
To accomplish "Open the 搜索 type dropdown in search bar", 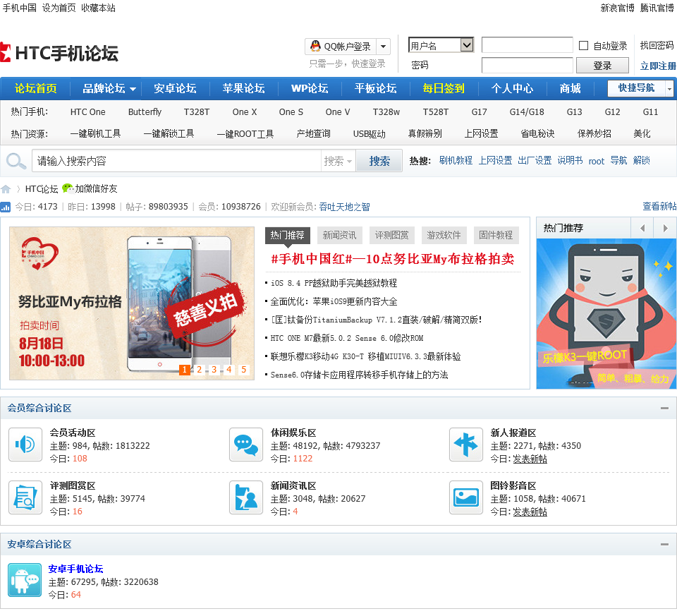I will pyautogui.click(x=338, y=161).
